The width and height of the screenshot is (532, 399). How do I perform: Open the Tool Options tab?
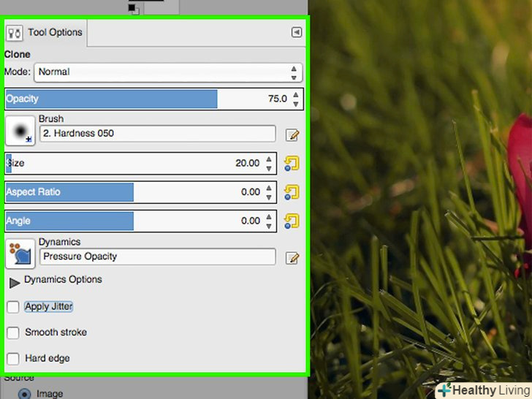tap(45, 33)
